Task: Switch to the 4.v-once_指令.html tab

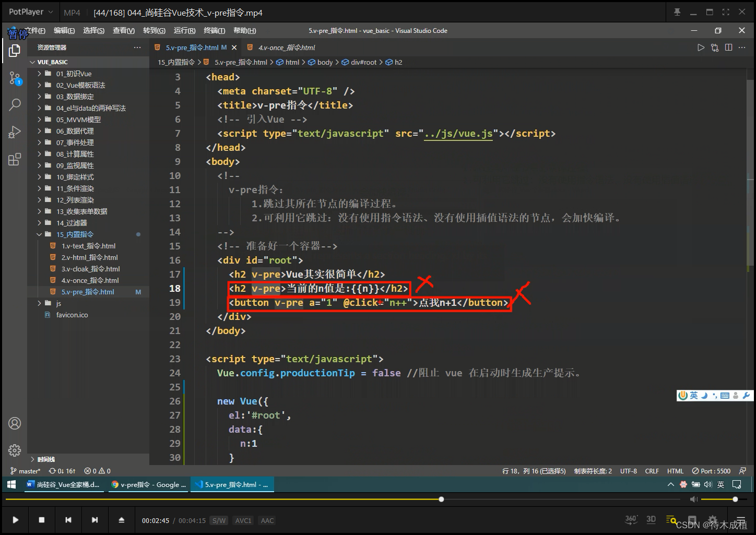Action: (286, 47)
